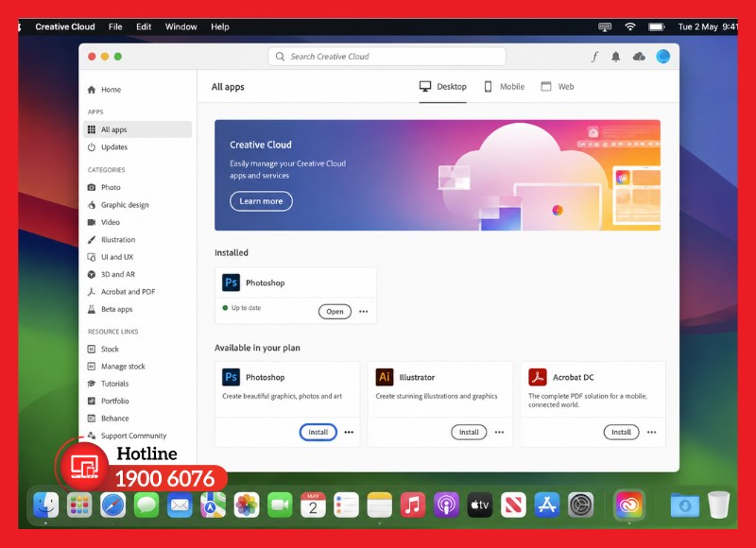Open System Settings from the Dock
756x548 pixels.
tap(580, 505)
